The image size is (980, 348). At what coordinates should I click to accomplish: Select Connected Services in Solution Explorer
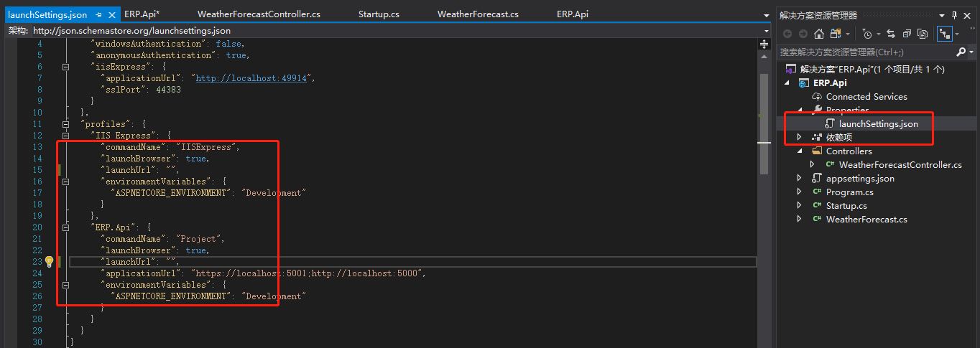tap(866, 97)
